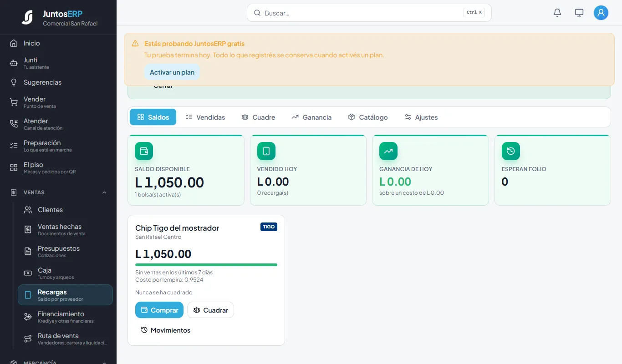Open the notifications bell icon
This screenshot has height=364, width=622.
[557, 13]
